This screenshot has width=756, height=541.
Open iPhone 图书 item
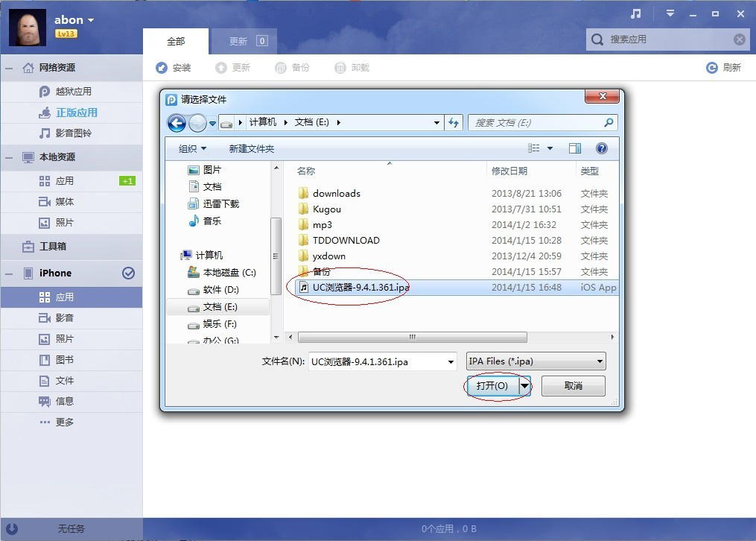click(x=72, y=360)
